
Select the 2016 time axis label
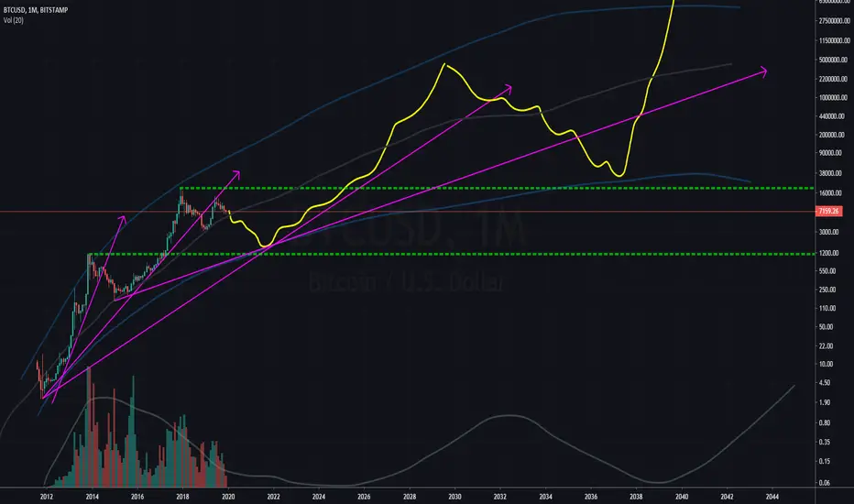(x=137, y=497)
